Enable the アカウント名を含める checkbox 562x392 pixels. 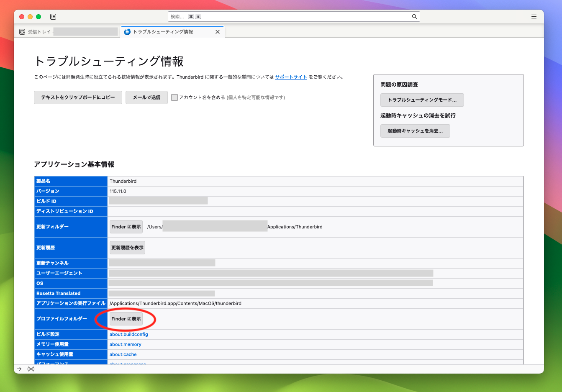click(x=175, y=97)
